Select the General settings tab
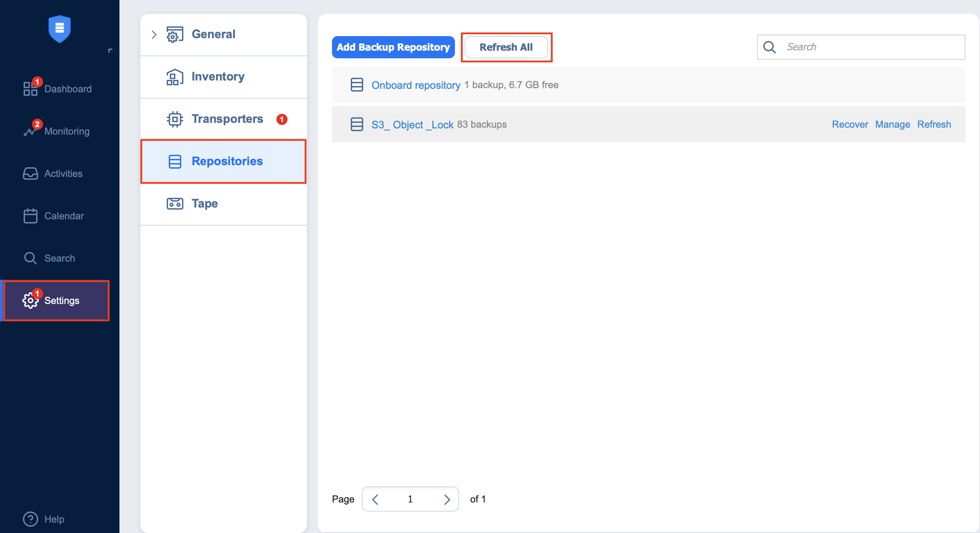Viewport: 980px width, 533px height. (223, 35)
